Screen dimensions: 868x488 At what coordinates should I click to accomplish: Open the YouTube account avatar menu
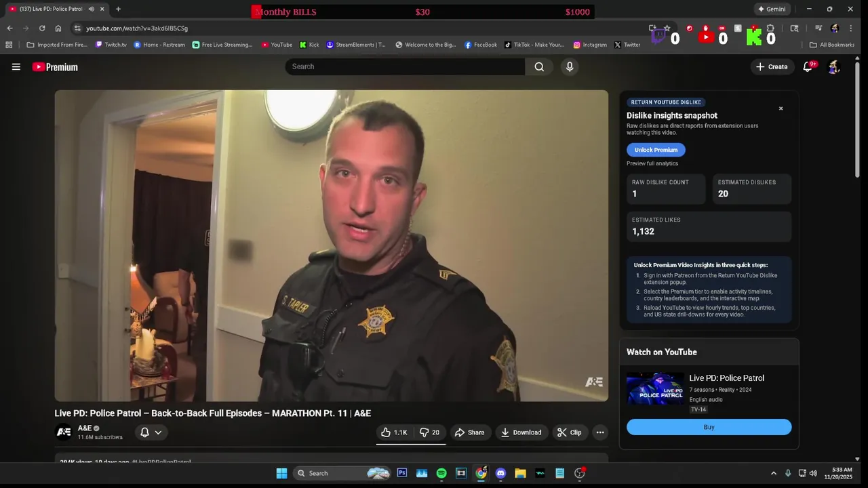tap(834, 66)
